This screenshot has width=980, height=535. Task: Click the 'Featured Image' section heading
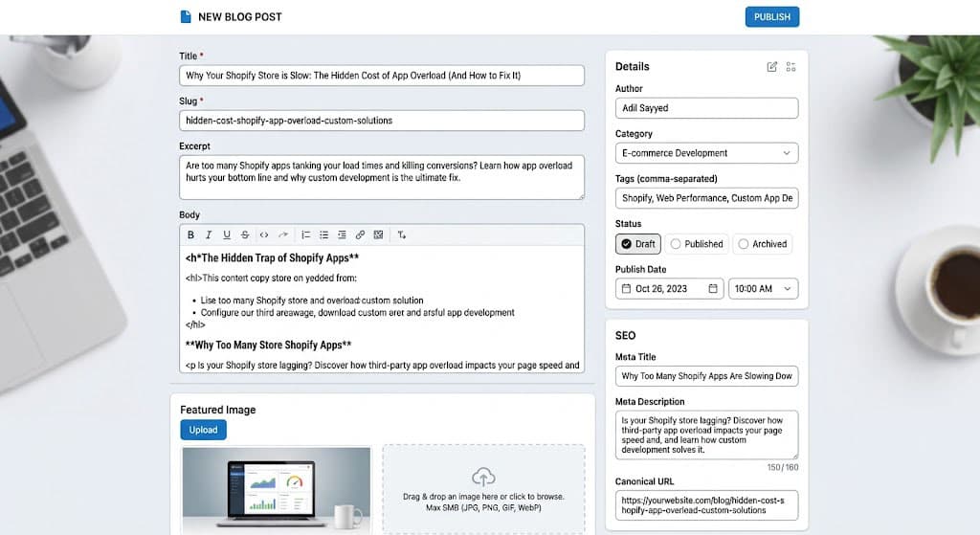pos(218,410)
